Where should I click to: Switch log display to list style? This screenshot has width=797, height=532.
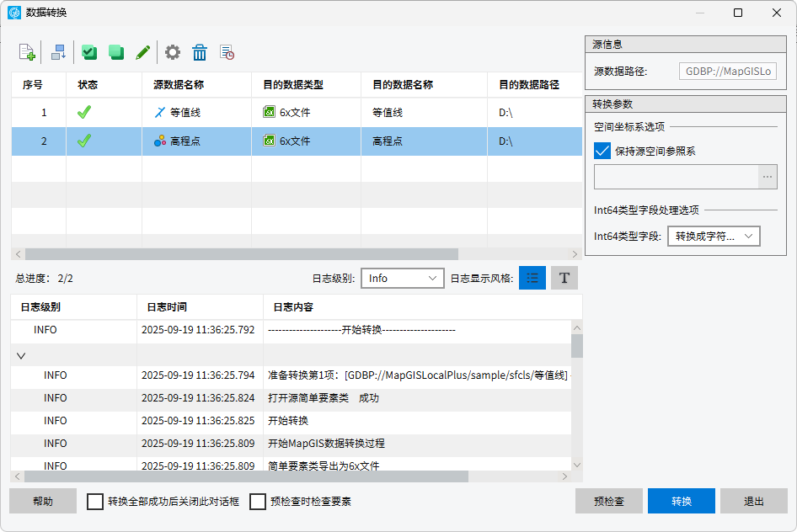[x=532, y=278]
